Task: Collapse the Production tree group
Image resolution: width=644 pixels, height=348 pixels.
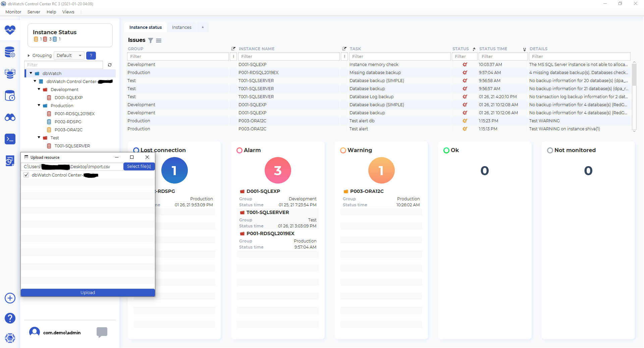Action: click(39, 106)
